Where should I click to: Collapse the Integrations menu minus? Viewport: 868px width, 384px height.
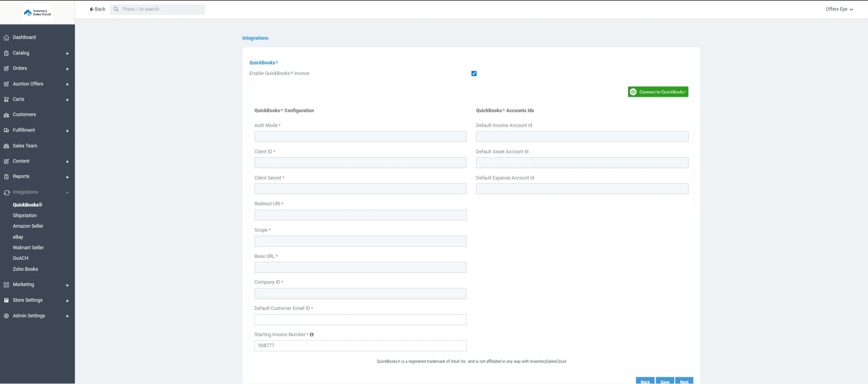coord(67,193)
